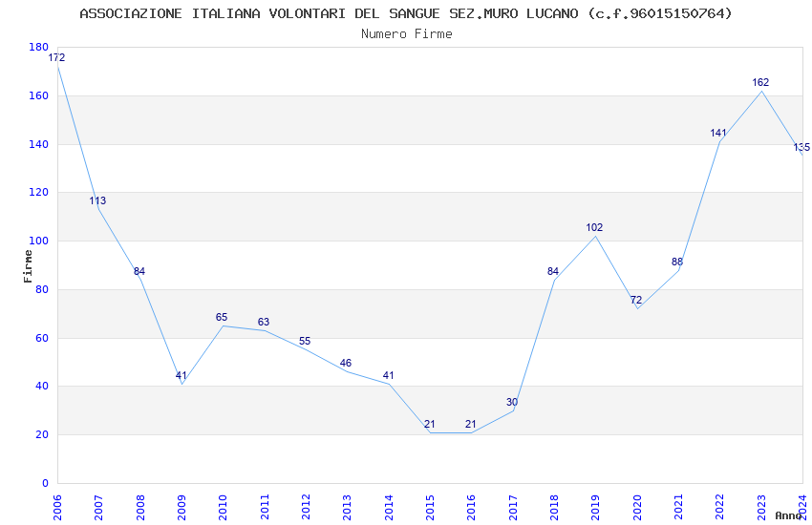Select the 102 data label for 2019
The height and width of the screenshot is (525, 812).
click(x=594, y=228)
